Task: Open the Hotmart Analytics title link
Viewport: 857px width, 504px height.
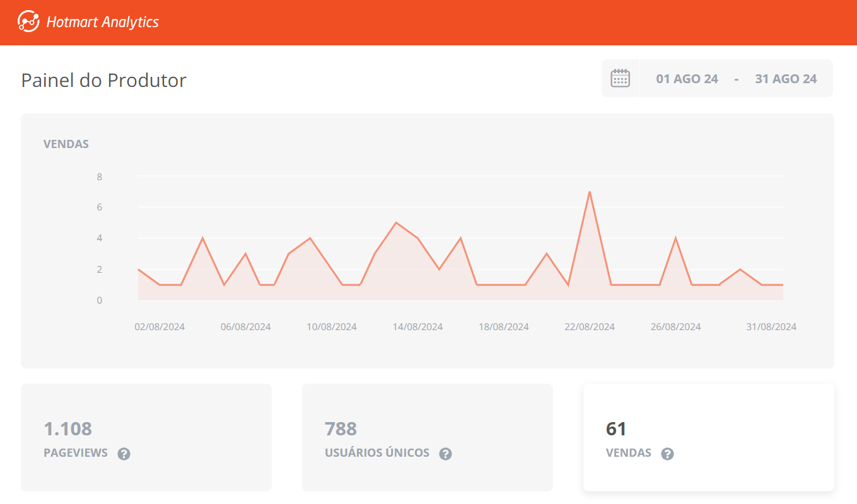Action: 103,22
